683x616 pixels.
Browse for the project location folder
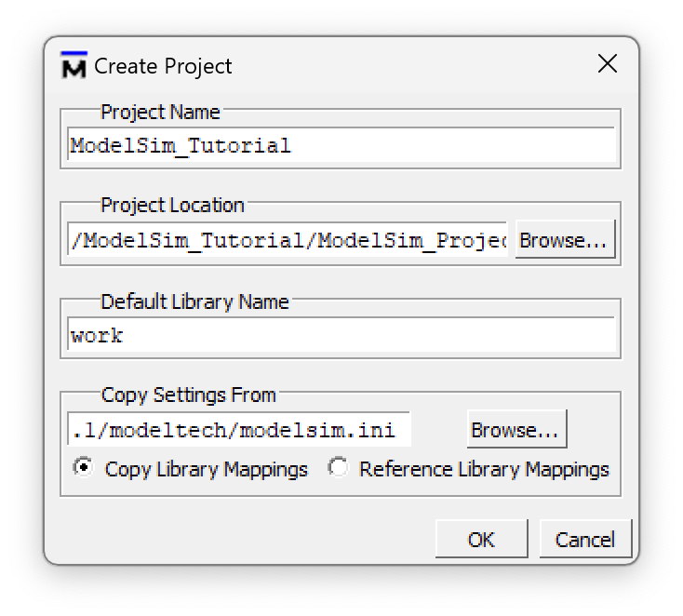(x=565, y=239)
